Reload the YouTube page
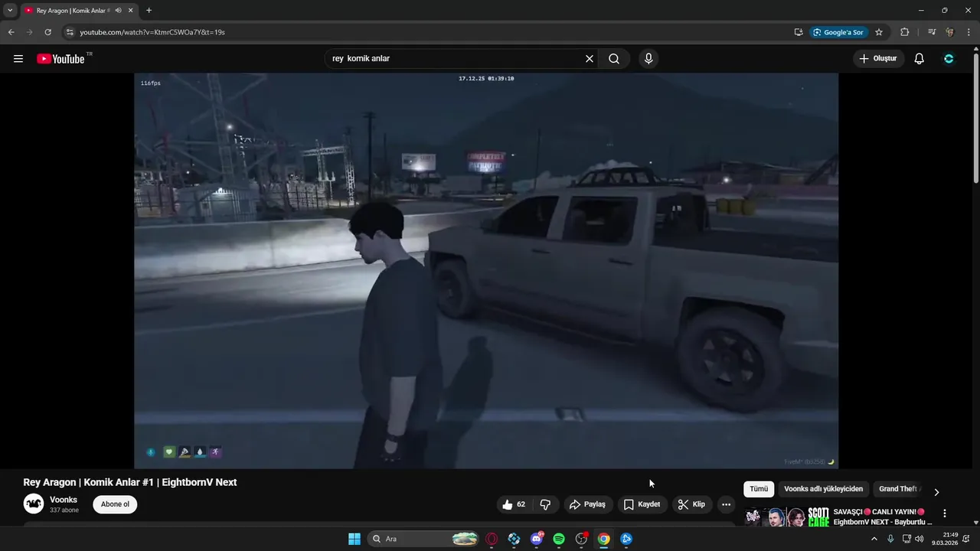Screen dimensions: 980x551 point(47,32)
